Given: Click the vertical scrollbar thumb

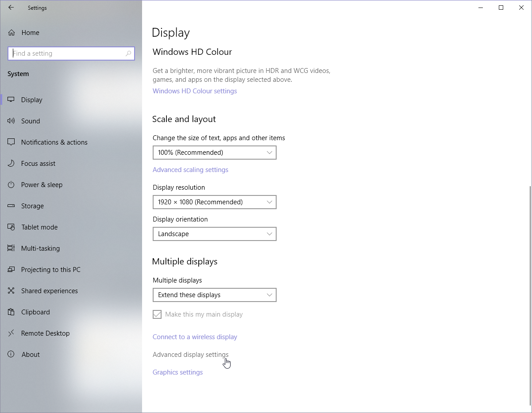Looking at the screenshot, I should coord(529,295).
